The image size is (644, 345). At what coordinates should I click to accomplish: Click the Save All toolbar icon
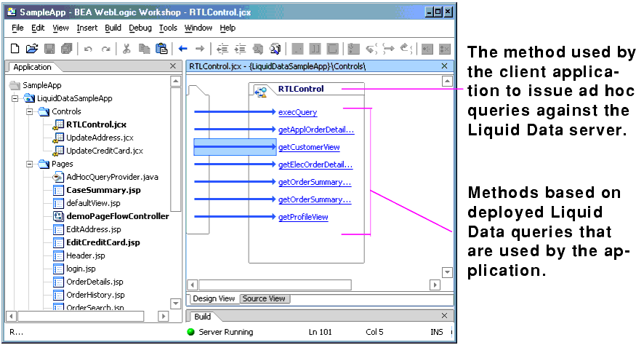[x=67, y=49]
